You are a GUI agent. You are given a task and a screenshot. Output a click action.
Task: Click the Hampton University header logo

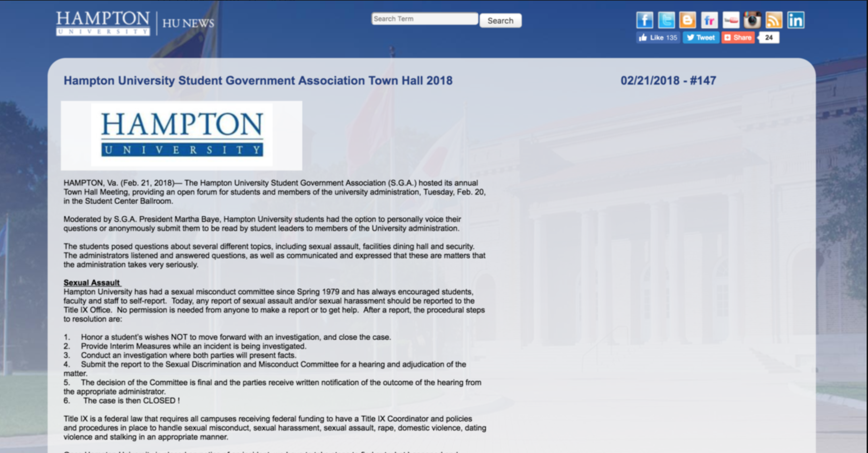103,23
